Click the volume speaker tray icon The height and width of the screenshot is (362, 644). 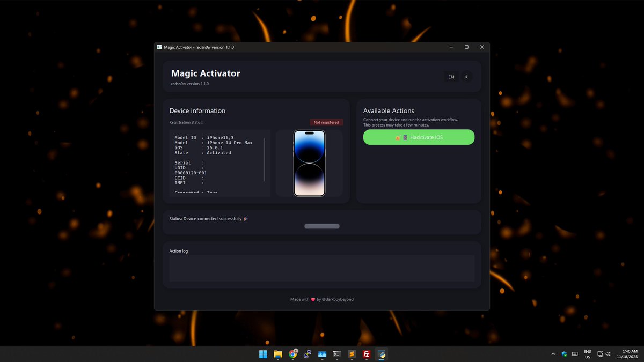608,354
